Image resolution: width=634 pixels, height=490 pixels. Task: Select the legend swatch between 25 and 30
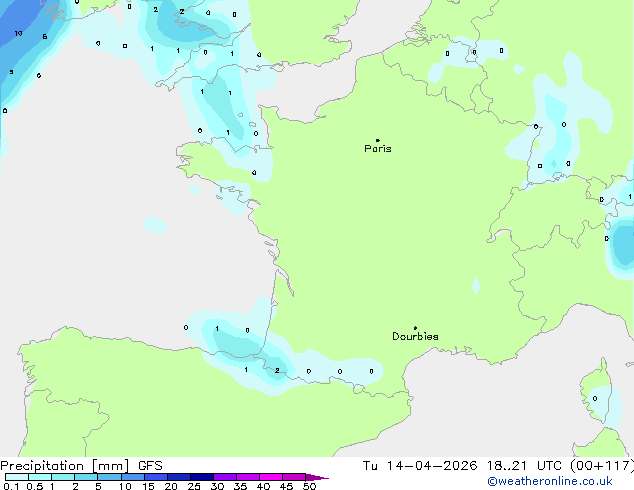(202, 477)
